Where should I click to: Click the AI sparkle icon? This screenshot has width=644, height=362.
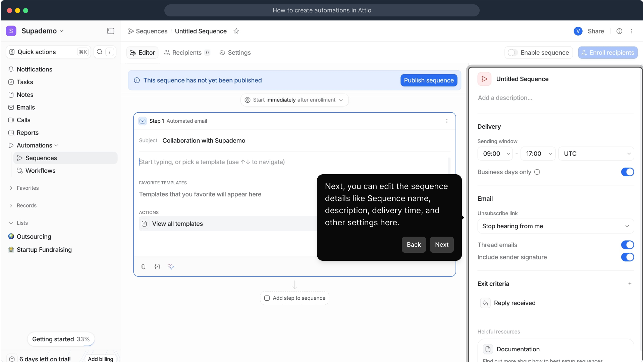[x=171, y=266]
